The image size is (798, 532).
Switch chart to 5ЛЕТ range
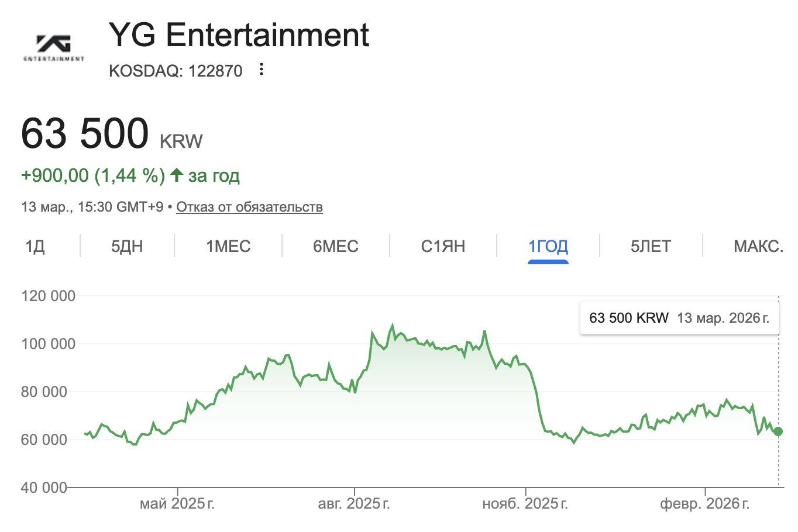(x=651, y=246)
